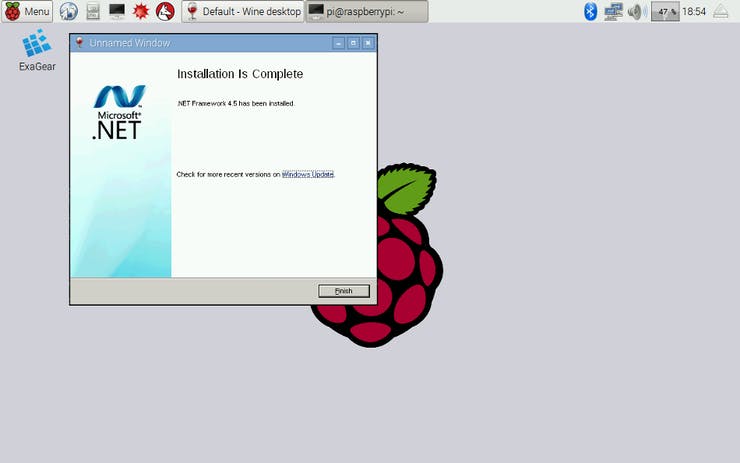The image size is (740, 463).
Task: Launch the Mathematica red spiky icon
Action: point(141,12)
